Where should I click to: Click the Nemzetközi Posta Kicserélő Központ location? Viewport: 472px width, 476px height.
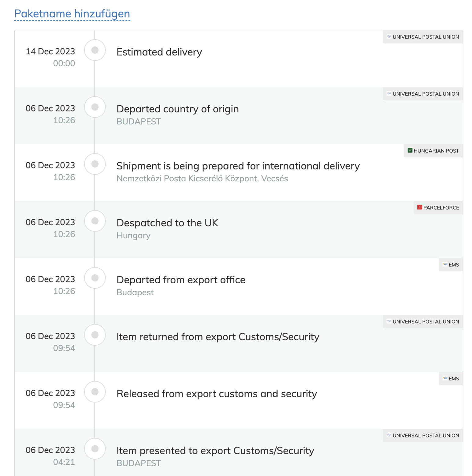tap(202, 178)
